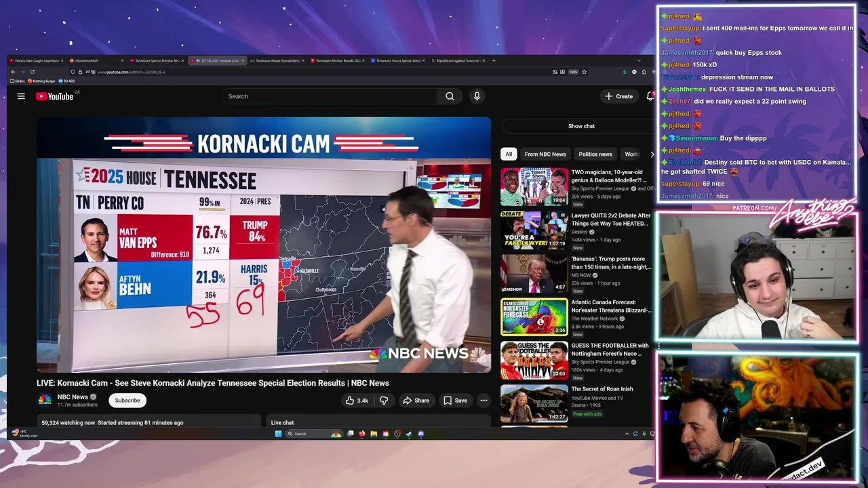Open the browser downloads arrow icon
Viewport: 868px width, 488px height.
[x=625, y=72]
